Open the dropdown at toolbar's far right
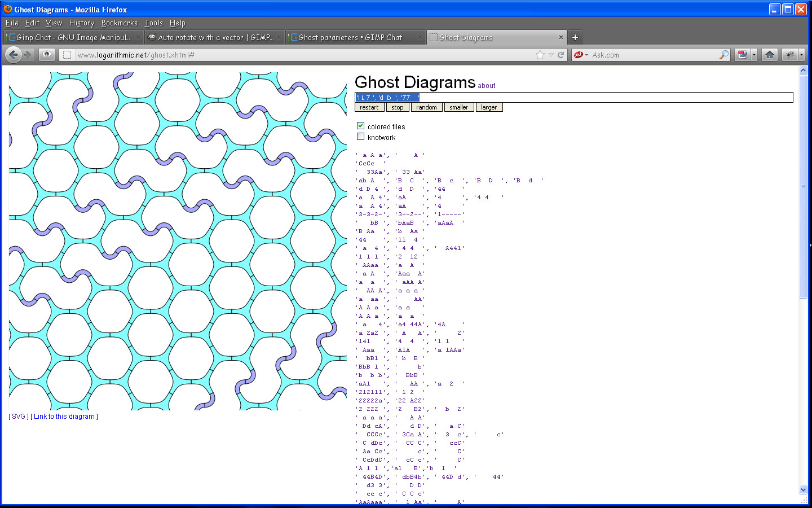Viewport: 812px width, 508px height. tap(801, 55)
